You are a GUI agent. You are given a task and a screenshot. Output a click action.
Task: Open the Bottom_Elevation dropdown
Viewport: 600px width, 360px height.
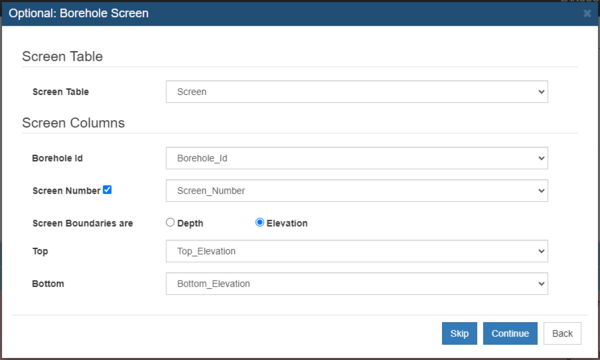point(357,283)
